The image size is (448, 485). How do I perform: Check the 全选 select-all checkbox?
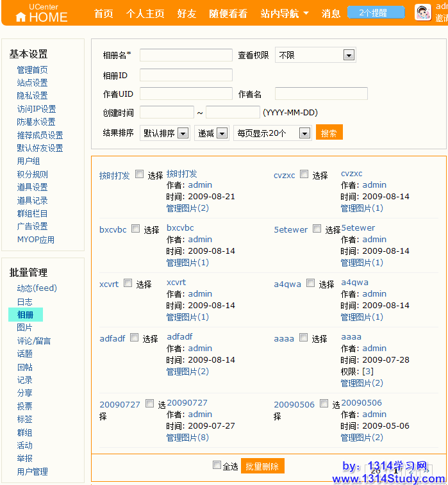point(217,465)
